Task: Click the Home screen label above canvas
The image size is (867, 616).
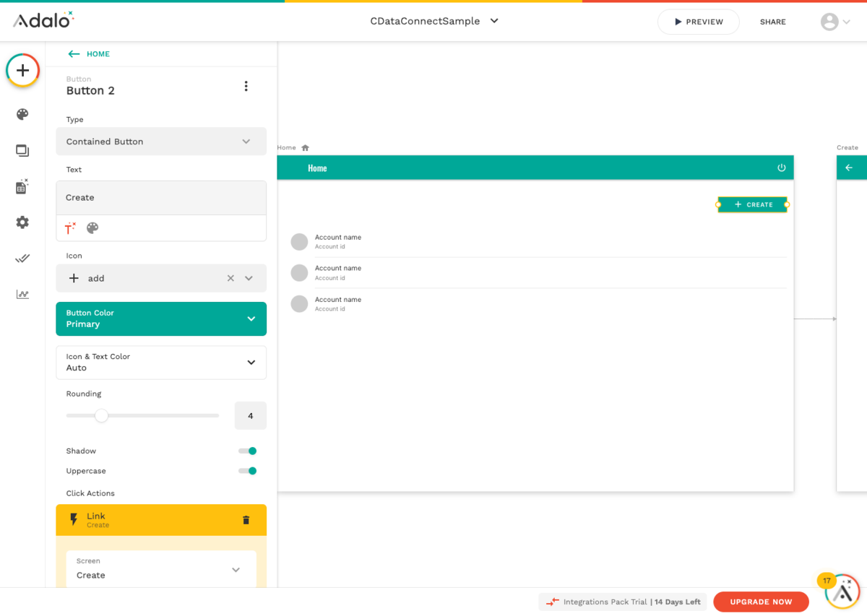Action: tap(286, 147)
